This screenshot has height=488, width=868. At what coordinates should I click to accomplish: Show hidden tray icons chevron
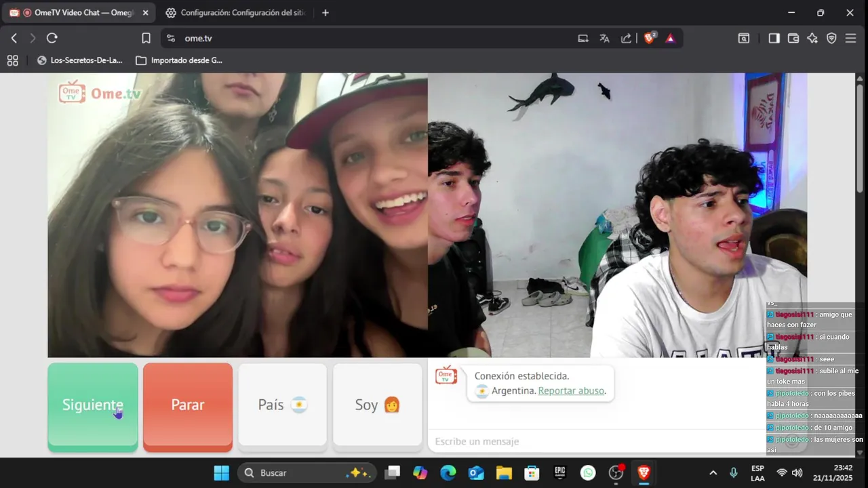coord(713,473)
